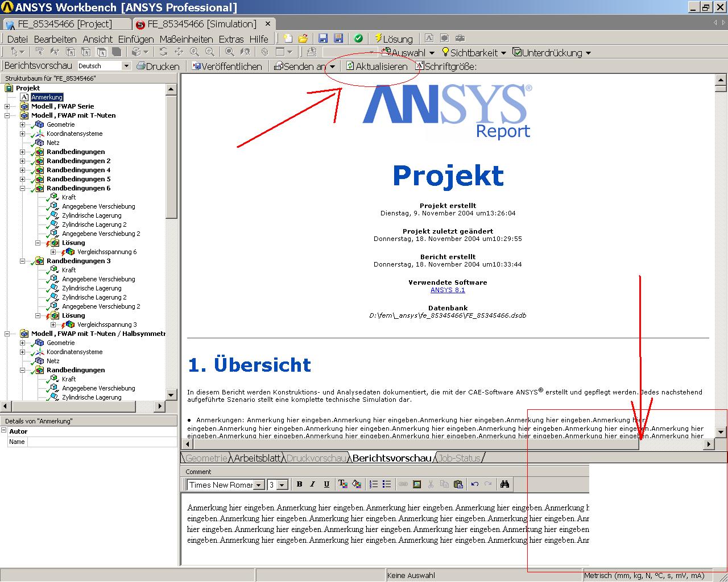Screen dimensions: 728x582
Task: Open the Times New Roman font dropdown
Action: coord(259,485)
